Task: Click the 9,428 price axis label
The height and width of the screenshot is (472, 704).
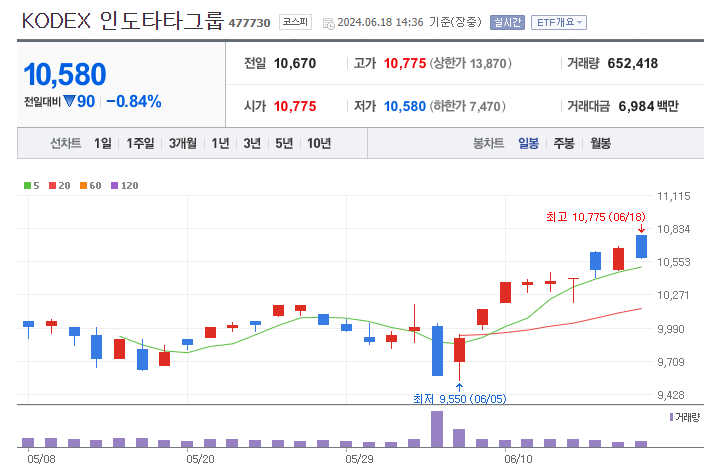Action: 671,395
